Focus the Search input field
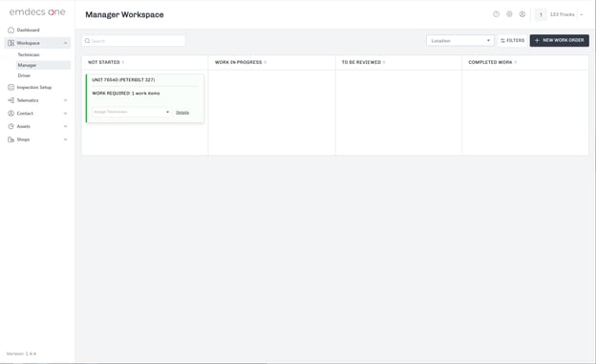596x364 pixels. (134, 41)
